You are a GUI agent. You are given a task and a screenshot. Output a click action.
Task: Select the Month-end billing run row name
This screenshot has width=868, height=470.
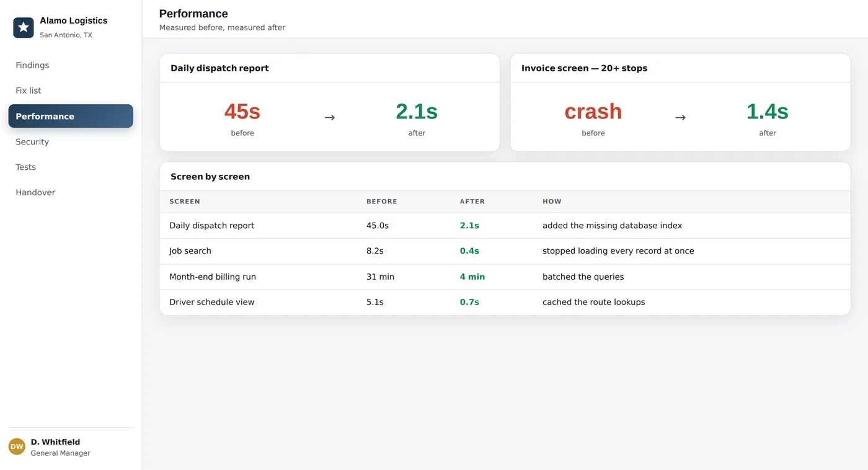[x=213, y=277]
